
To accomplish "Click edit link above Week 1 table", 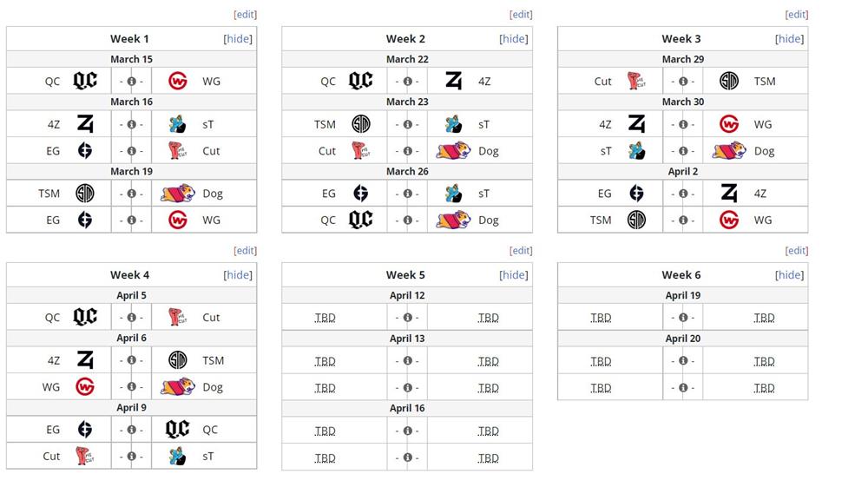I will [246, 15].
